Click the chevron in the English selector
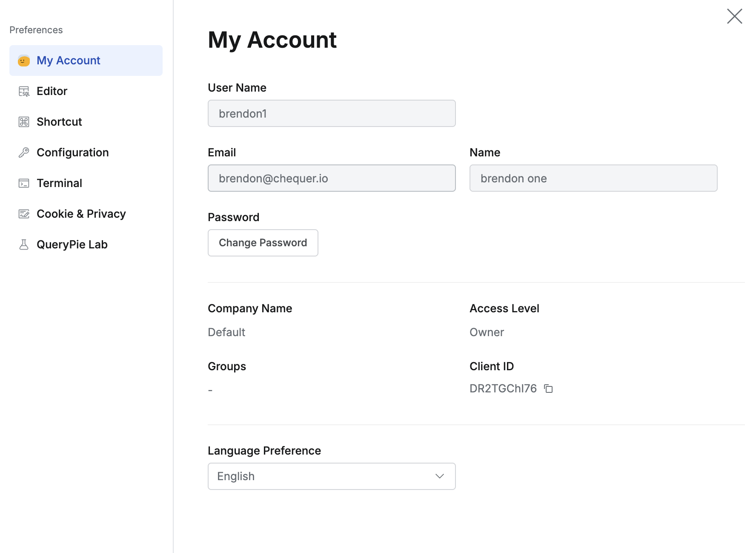Screen dimensions: 756x553 (x=439, y=476)
